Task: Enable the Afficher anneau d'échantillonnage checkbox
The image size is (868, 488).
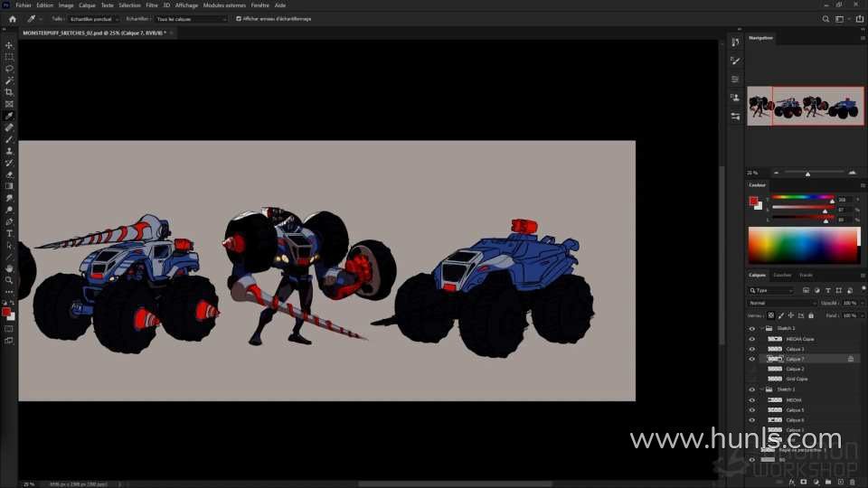Action: click(239, 18)
